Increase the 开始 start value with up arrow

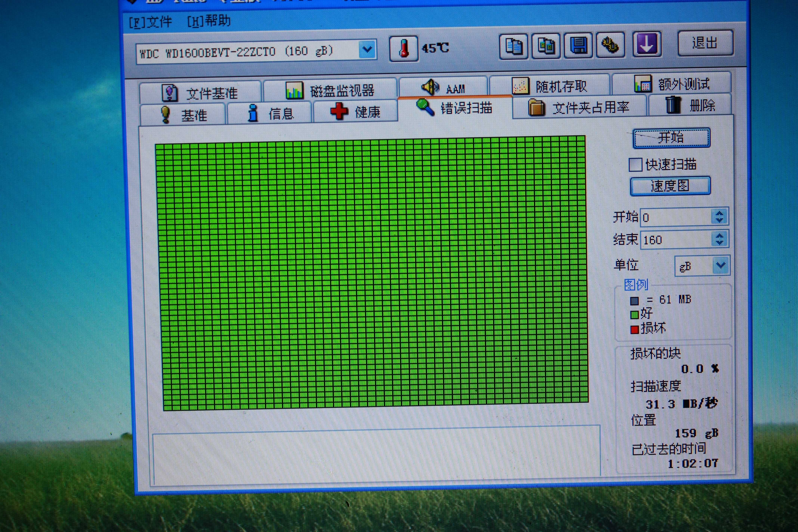point(720,213)
